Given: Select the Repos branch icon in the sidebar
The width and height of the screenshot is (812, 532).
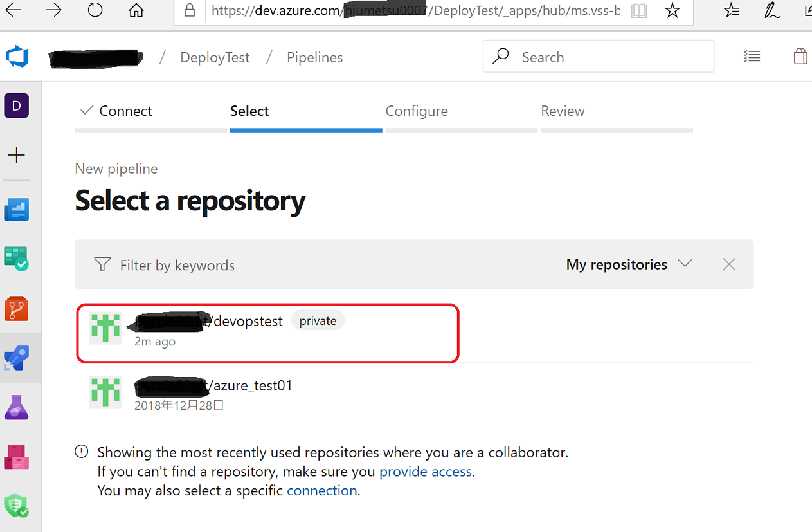Looking at the screenshot, I should (15, 308).
